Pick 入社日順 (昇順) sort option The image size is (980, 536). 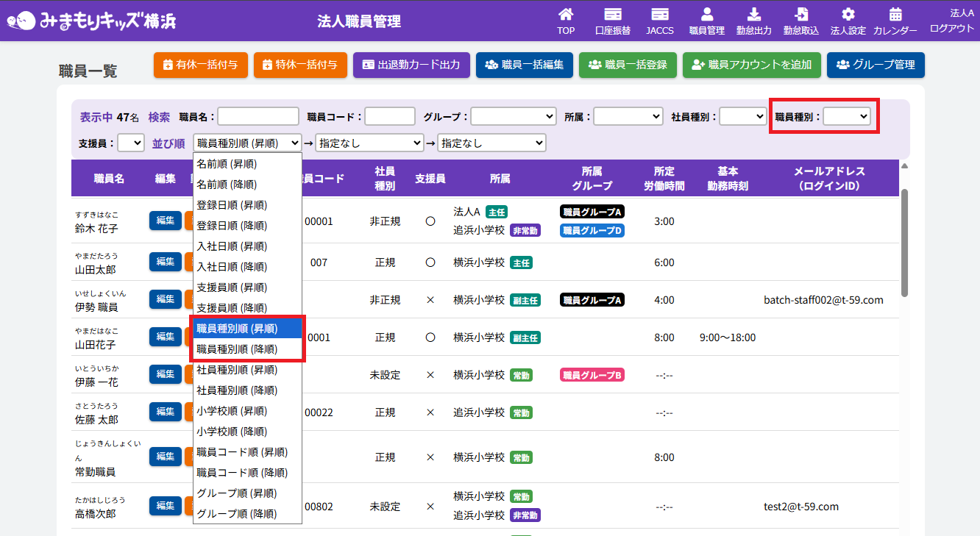pos(247,246)
